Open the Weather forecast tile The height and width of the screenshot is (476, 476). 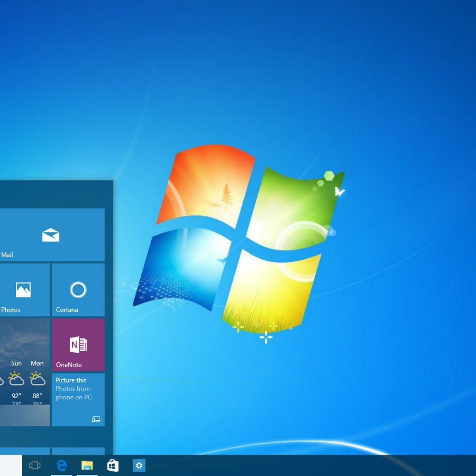25,372
